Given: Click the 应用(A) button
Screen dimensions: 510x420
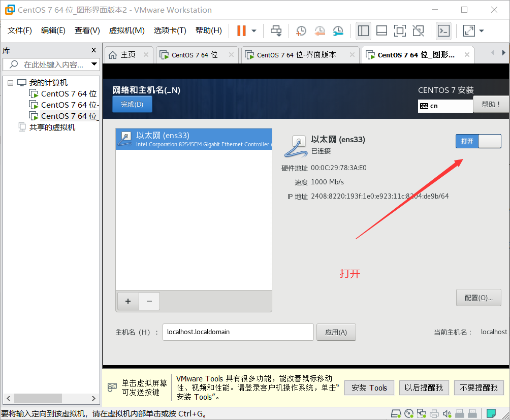Looking at the screenshot, I should pyautogui.click(x=336, y=332).
